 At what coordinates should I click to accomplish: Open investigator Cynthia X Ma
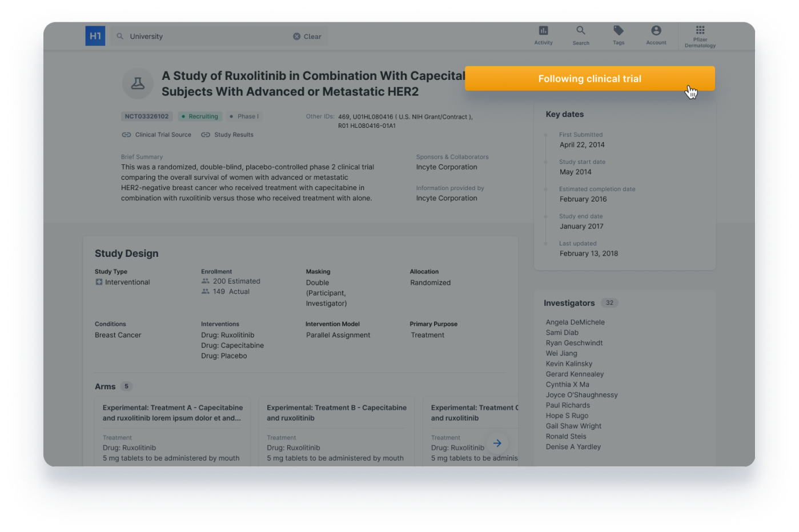click(567, 385)
